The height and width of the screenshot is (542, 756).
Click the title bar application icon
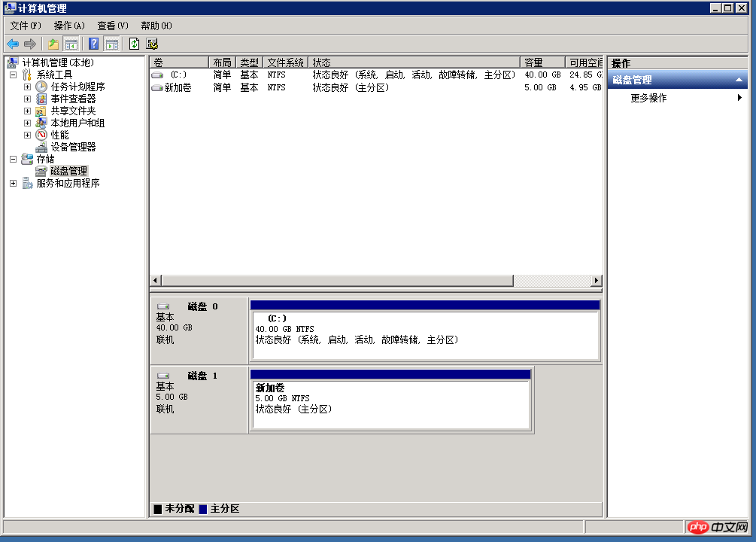tap(10, 8)
